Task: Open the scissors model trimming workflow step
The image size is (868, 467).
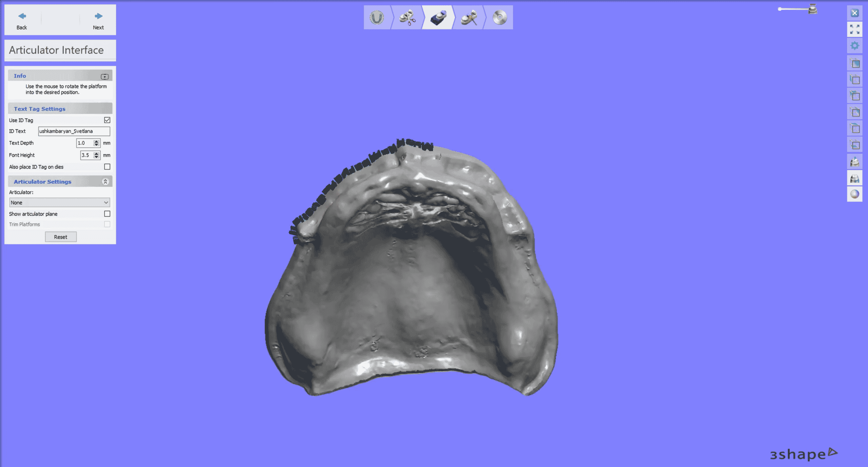Action: click(x=407, y=17)
